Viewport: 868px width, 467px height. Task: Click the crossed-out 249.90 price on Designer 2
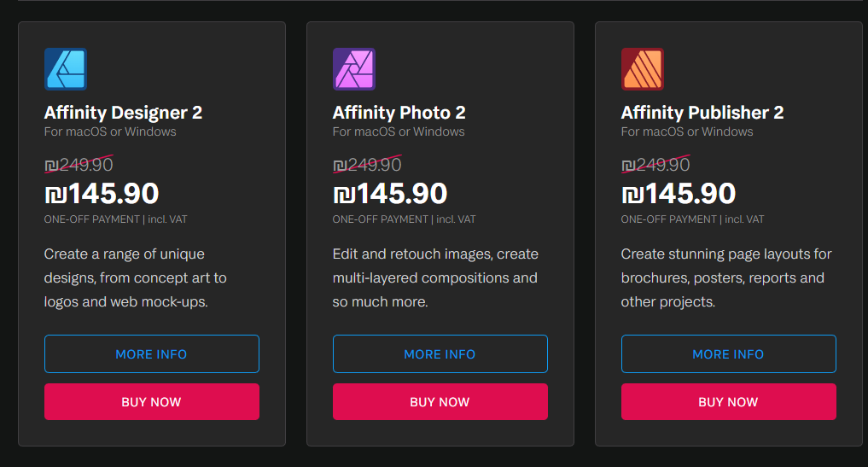pos(79,165)
